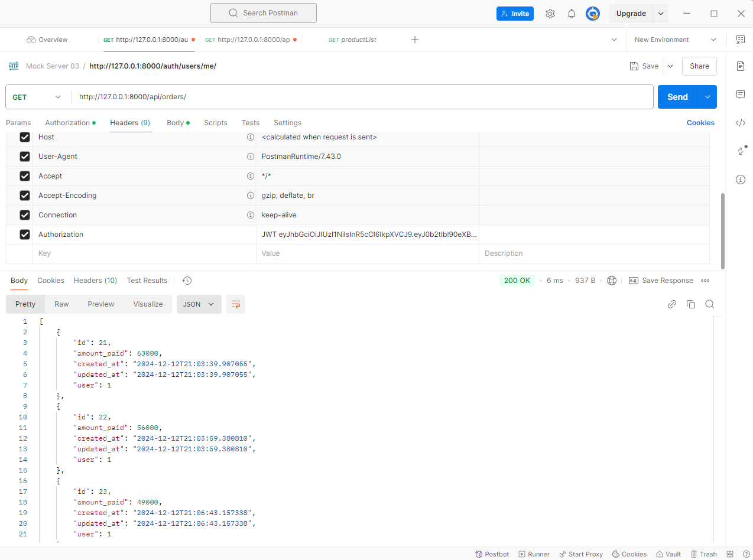Open the JSON format dropdown
753x560 pixels.
point(199,304)
